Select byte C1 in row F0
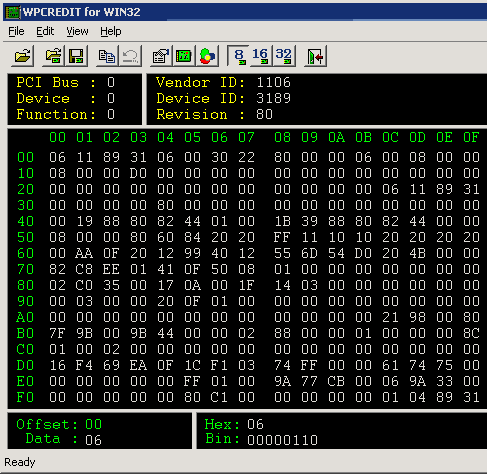This screenshot has height=474, width=487. (219, 397)
